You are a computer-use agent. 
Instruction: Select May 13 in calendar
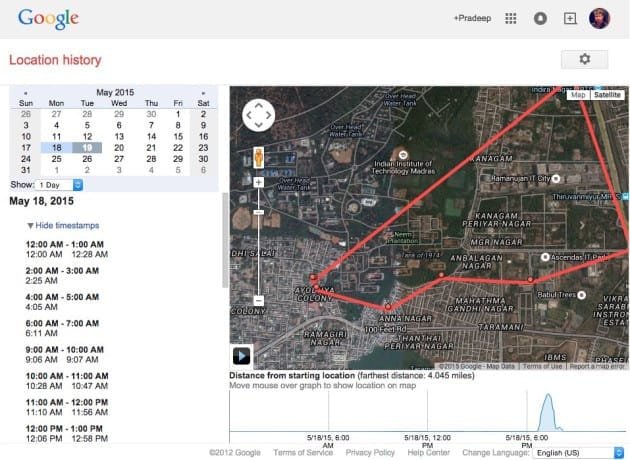coord(119,137)
